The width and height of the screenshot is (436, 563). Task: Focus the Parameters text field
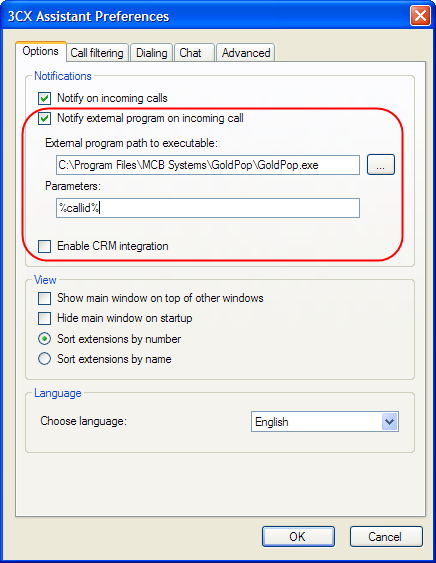point(208,208)
